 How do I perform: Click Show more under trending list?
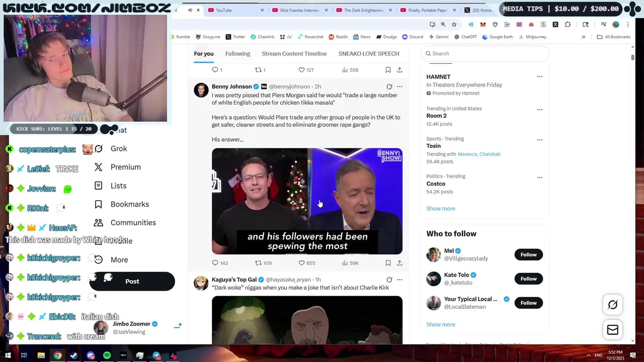(x=441, y=209)
